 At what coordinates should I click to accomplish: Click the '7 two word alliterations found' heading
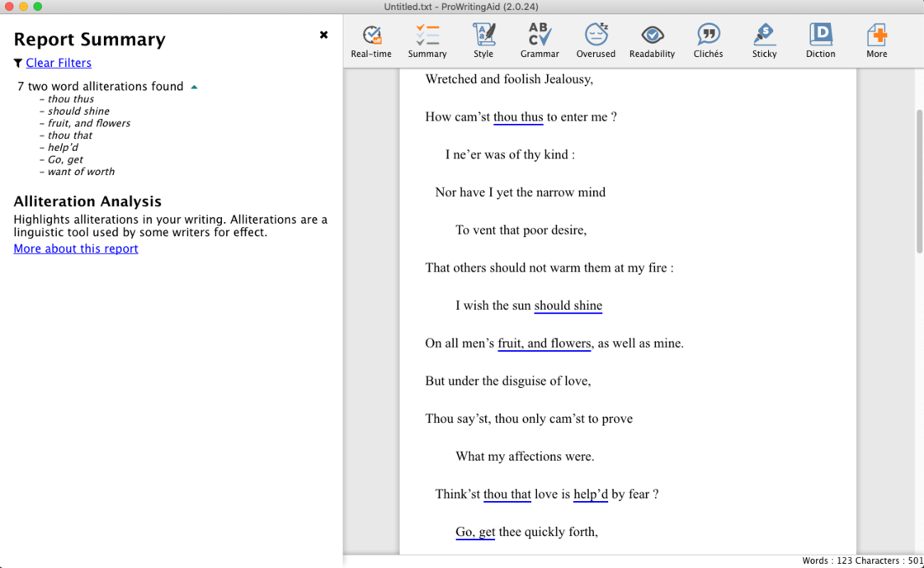pos(100,86)
